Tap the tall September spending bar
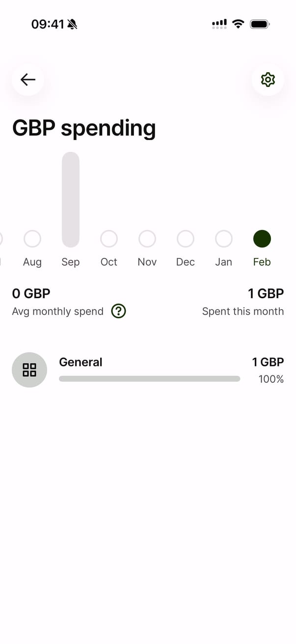This screenshot has height=644, width=296. click(71, 199)
